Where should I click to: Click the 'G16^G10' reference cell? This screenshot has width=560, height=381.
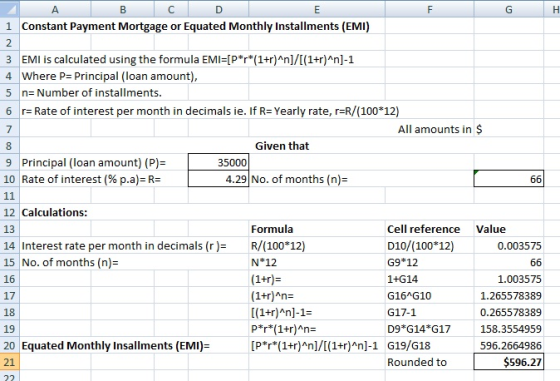(x=409, y=296)
